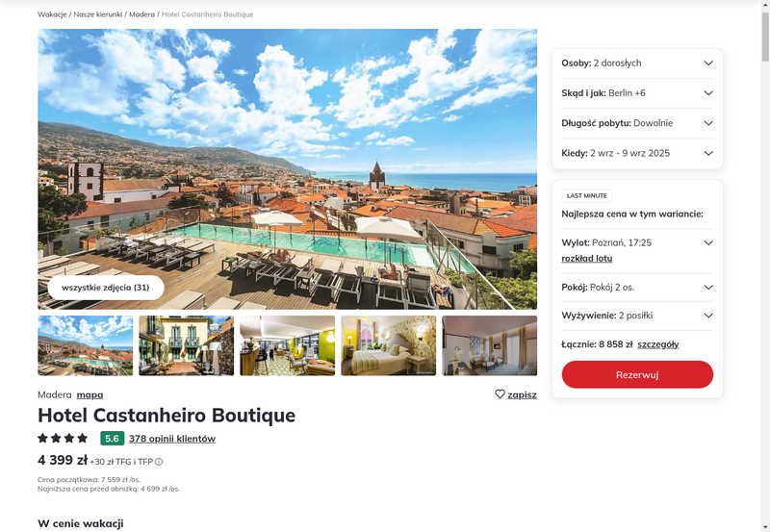The width and height of the screenshot is (770, 532).
Task: Expand the Osoby dropdown chevron
Action: [708, 63]
